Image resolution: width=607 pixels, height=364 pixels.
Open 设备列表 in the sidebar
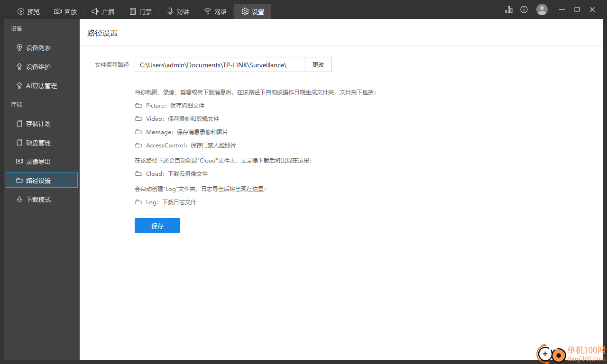click(42, 48)
